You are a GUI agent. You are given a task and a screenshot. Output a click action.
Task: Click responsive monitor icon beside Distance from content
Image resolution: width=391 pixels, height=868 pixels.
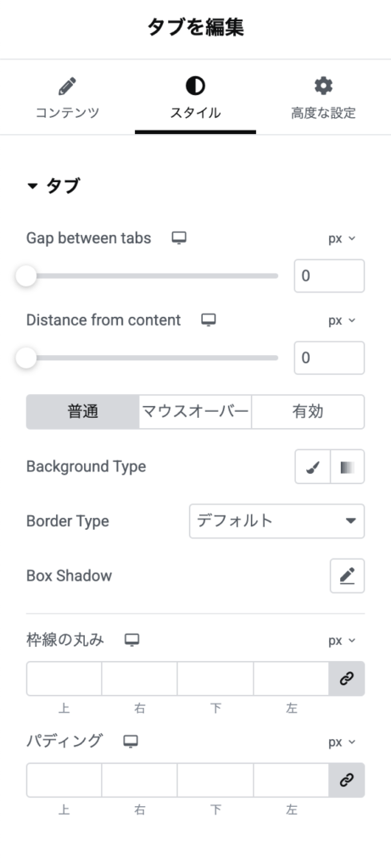point(209,320)
